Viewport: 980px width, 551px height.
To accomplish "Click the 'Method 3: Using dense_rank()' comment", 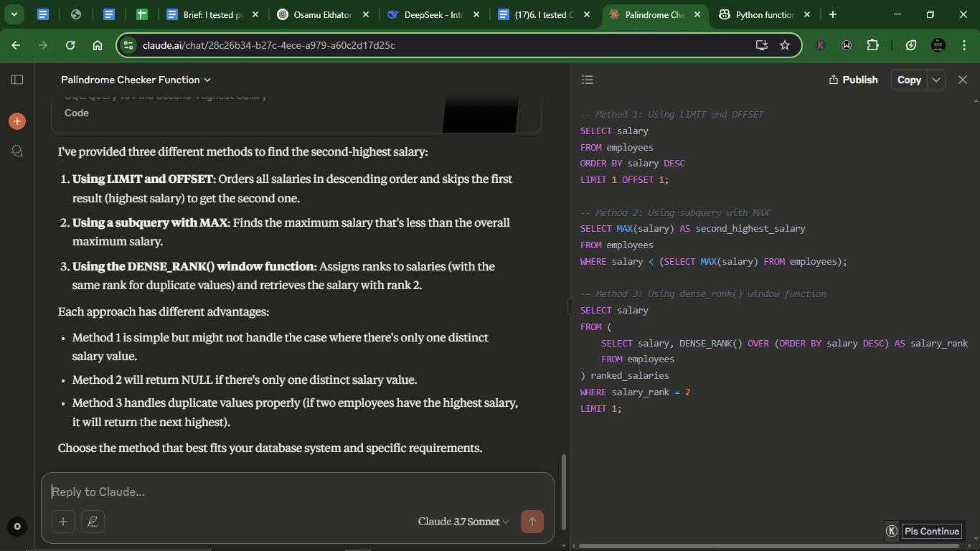I will (703, 293).
